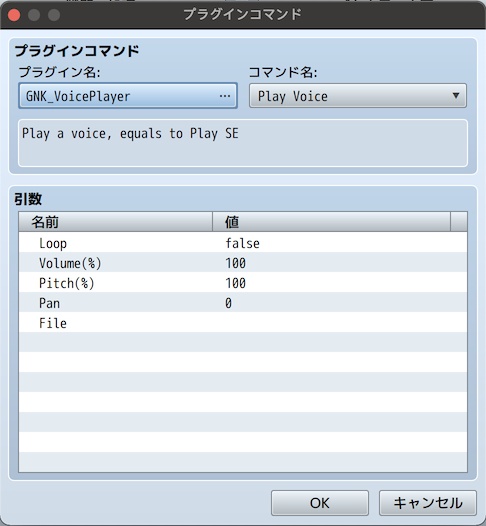Close the プラグインコマンド window with red button

click(x=14, y=15)
